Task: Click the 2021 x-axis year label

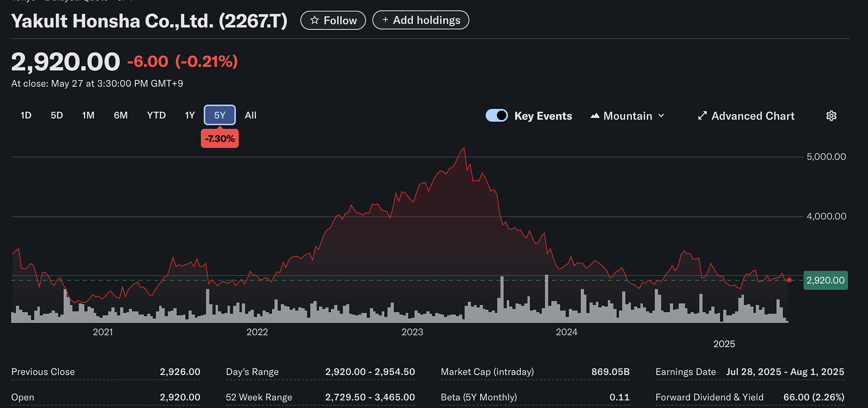Action: click(103, 332)
